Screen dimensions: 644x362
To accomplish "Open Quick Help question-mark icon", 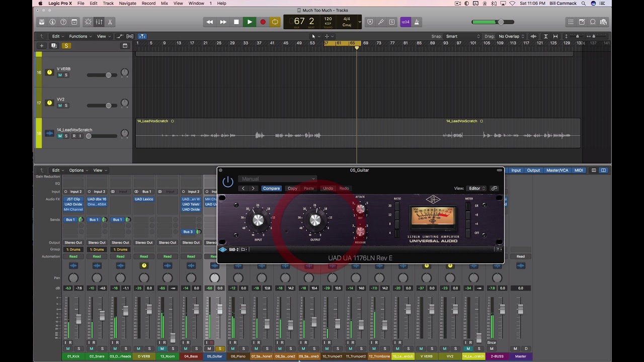I will click(63, 22).
